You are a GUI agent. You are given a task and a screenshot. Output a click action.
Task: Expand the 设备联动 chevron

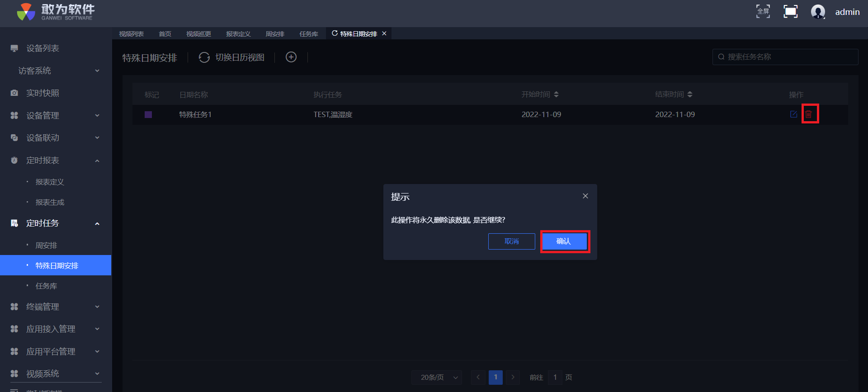pyautogui.click(x=97, y=138)
